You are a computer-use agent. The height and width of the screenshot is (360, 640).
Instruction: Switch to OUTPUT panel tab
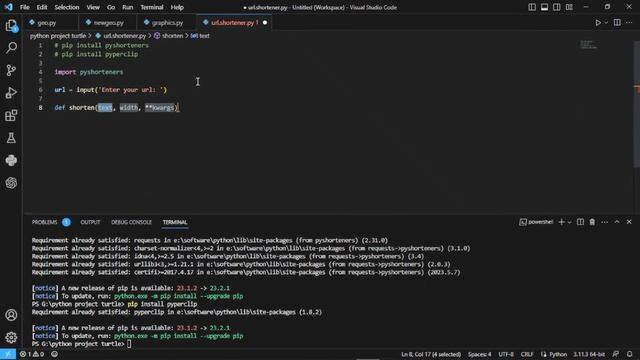pyautogui.click(x=90, y=222)
